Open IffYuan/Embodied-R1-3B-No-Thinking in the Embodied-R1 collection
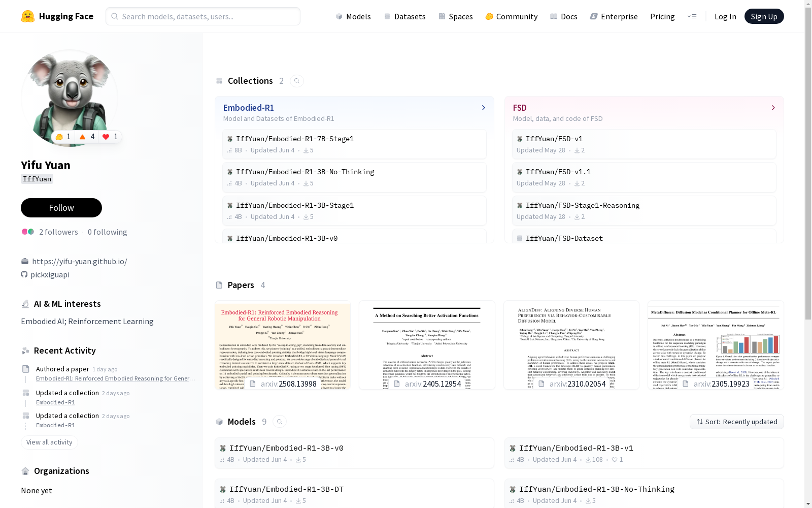The height and width of the screenshot is (508, 812). 354,177
